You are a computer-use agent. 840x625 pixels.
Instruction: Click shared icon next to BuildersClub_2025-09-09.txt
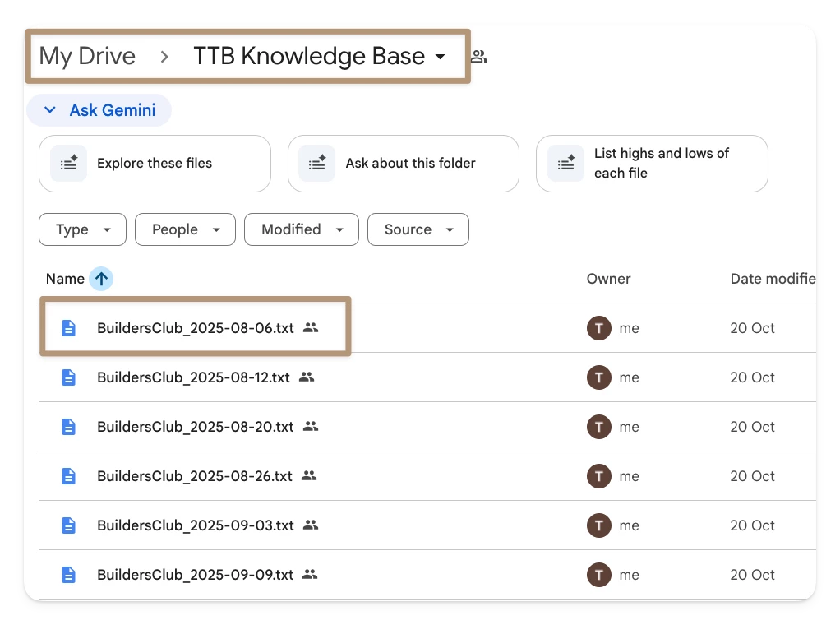pyautogui.click(x=310, y=574)
